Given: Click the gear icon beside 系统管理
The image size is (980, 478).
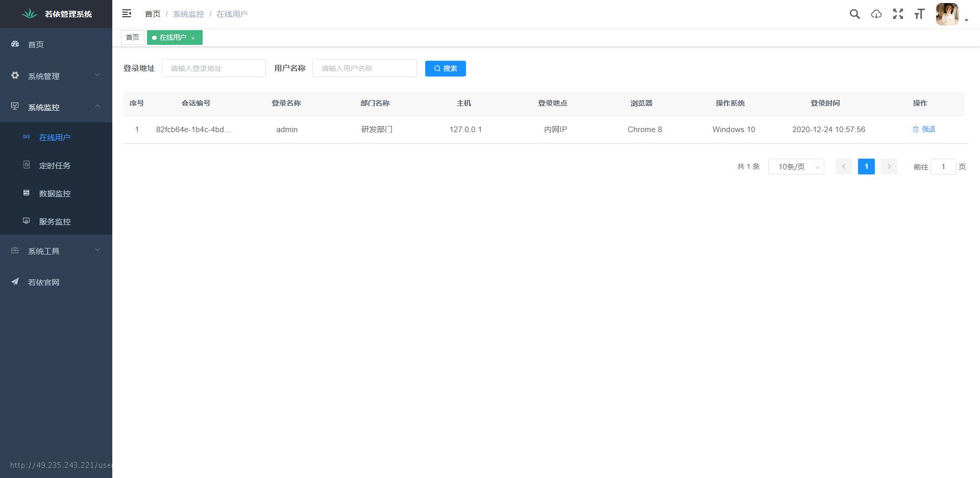Looking at the screenshot, I should [15, 76].
